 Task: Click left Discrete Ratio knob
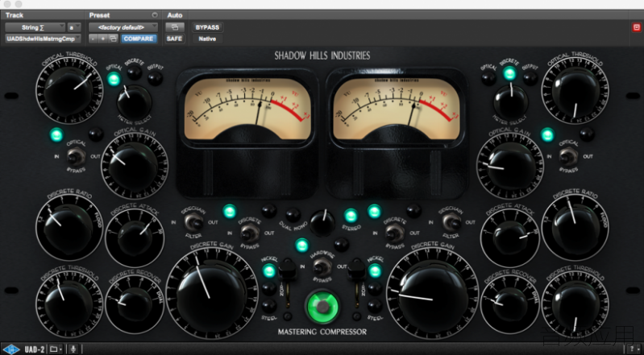[69, 228]
